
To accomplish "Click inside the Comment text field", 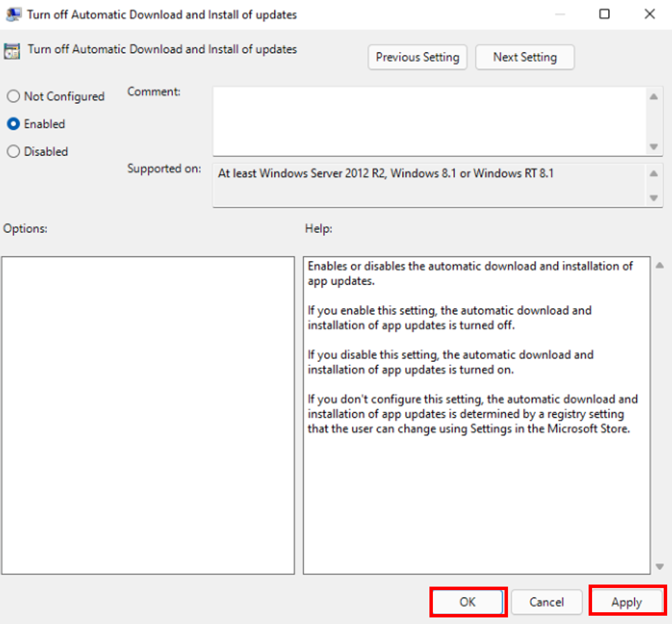I will 429,121.
